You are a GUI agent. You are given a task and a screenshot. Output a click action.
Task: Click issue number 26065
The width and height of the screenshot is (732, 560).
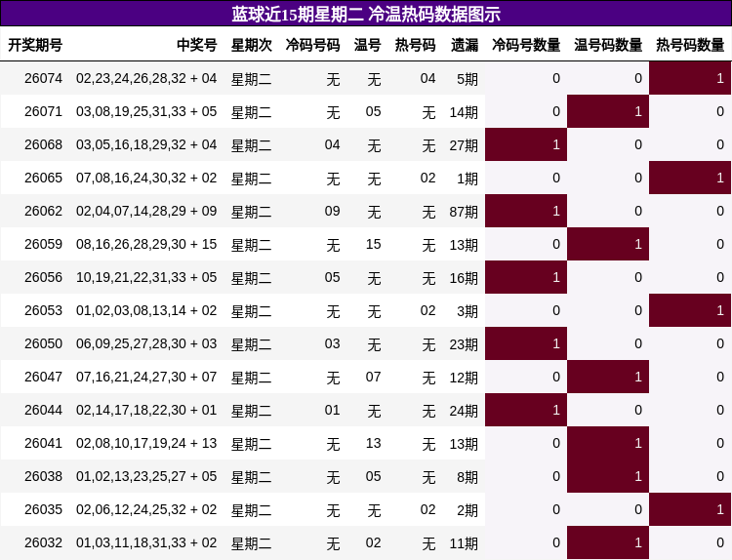(x=43, y=178)
